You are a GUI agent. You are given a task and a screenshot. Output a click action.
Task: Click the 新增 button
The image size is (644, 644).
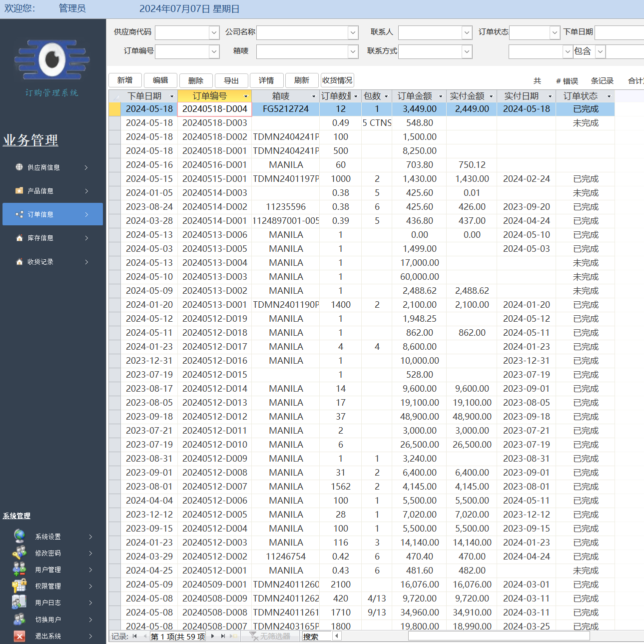coord(125,80)
